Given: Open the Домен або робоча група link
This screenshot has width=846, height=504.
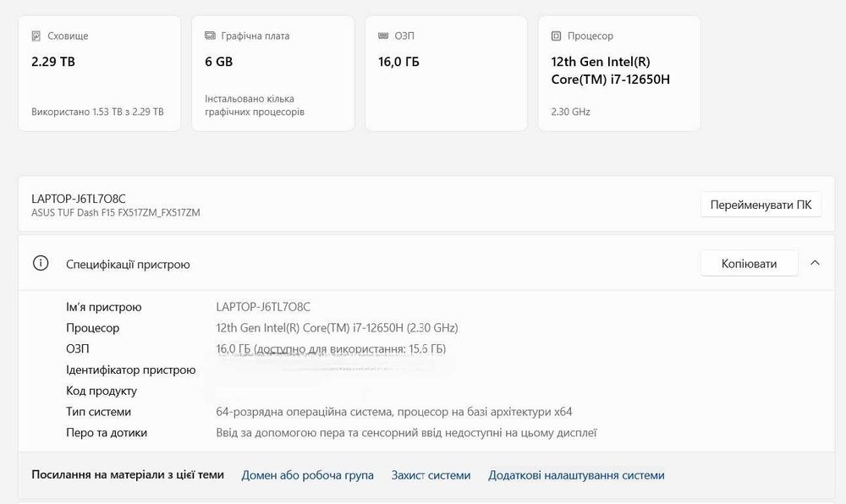Looking at the screenshot, I should pos(308,475).
